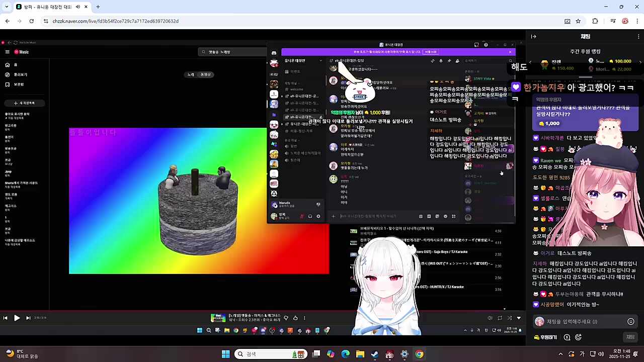Collapse the Chzzk chat panel
This screenshot has width=644, height=362.
[534, 36]
